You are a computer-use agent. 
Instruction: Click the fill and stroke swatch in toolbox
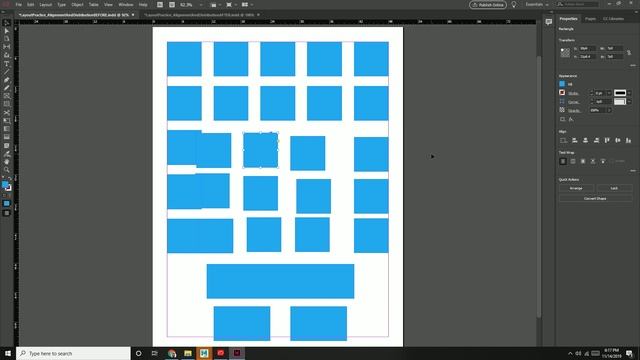[x=6, y=186]
